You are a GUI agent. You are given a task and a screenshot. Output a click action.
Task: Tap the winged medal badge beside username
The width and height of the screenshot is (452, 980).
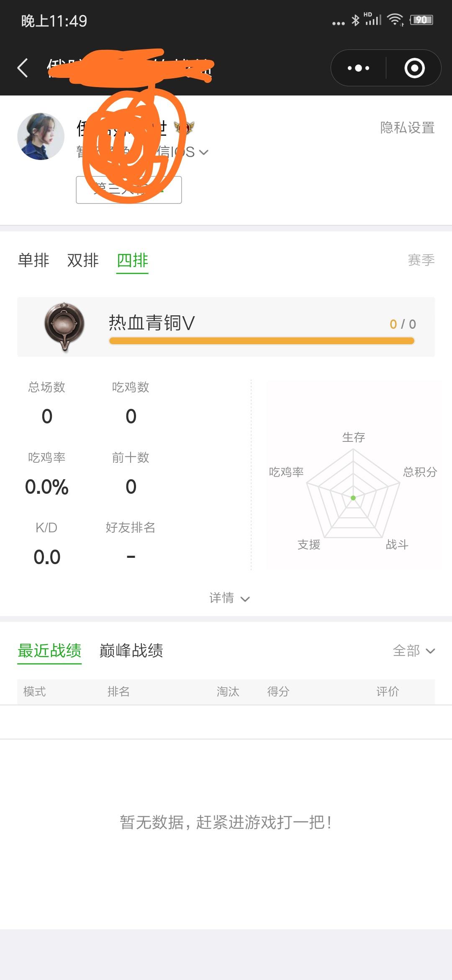[184, 127]
